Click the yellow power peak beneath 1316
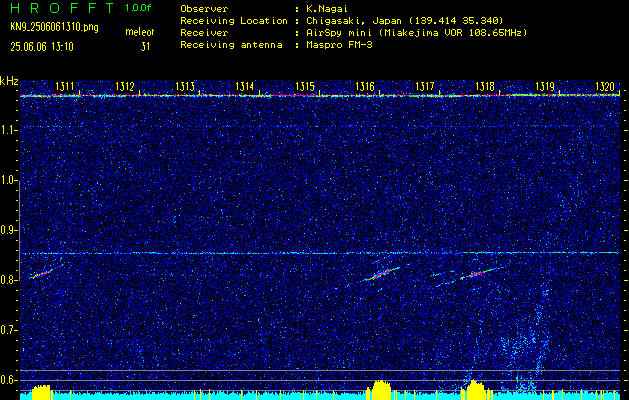This screenshot has height=400, width=629. 379,389
